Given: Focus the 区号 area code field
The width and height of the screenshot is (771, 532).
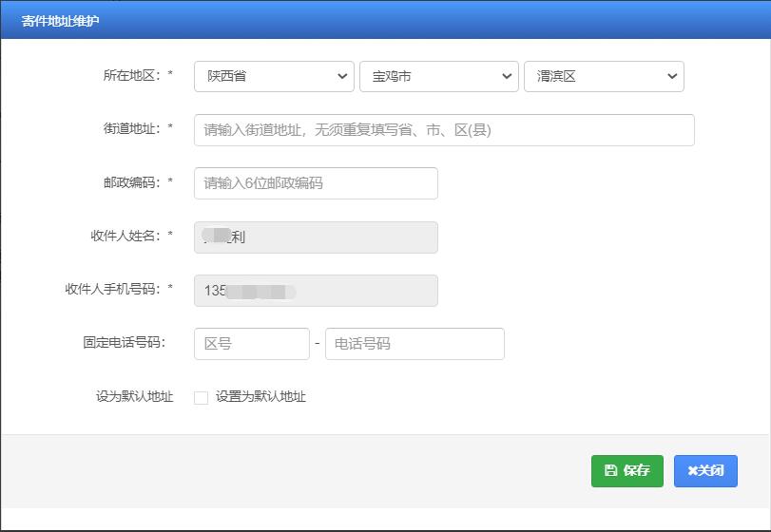Looking at the screenshot, I should (252, 344).
